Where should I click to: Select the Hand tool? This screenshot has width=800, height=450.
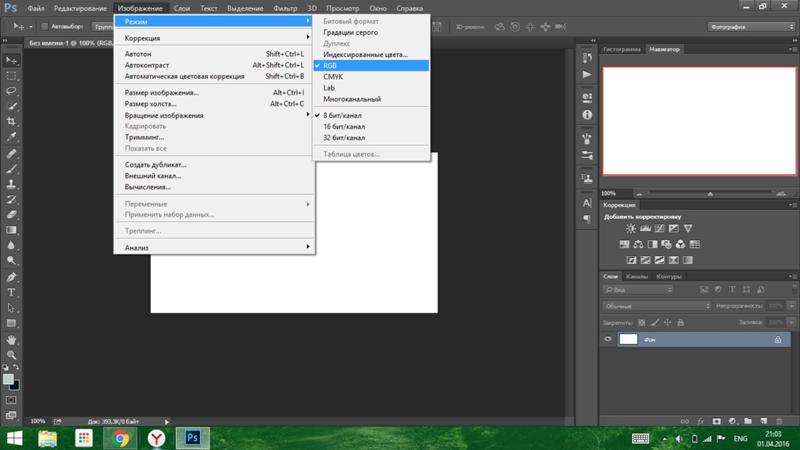click(x=11, y=340)
